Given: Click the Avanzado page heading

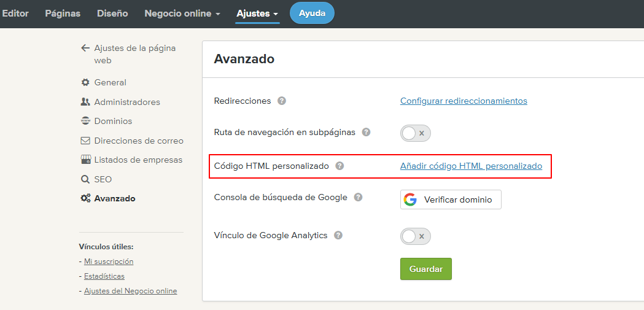Looking at the screenshot, I should coord(244,59).
